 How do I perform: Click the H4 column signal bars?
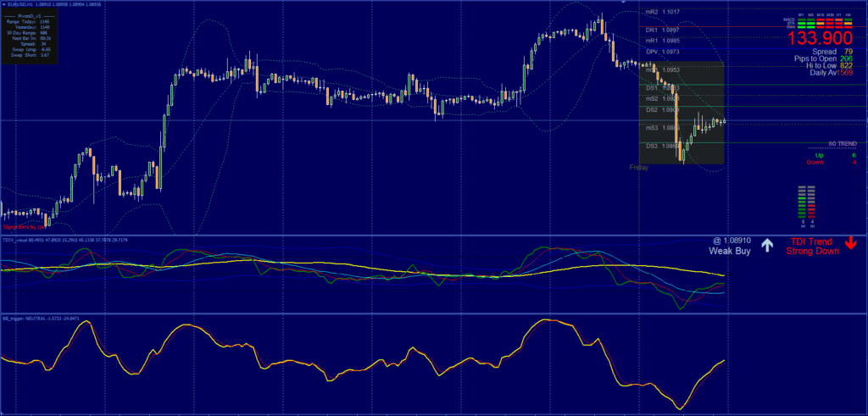pos(848,21)
